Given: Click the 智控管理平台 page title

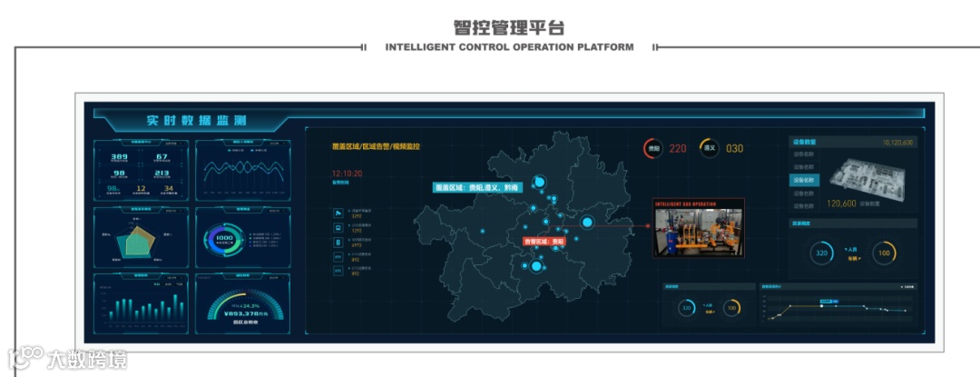Looking at the screenshot, I should click(509, 28).
